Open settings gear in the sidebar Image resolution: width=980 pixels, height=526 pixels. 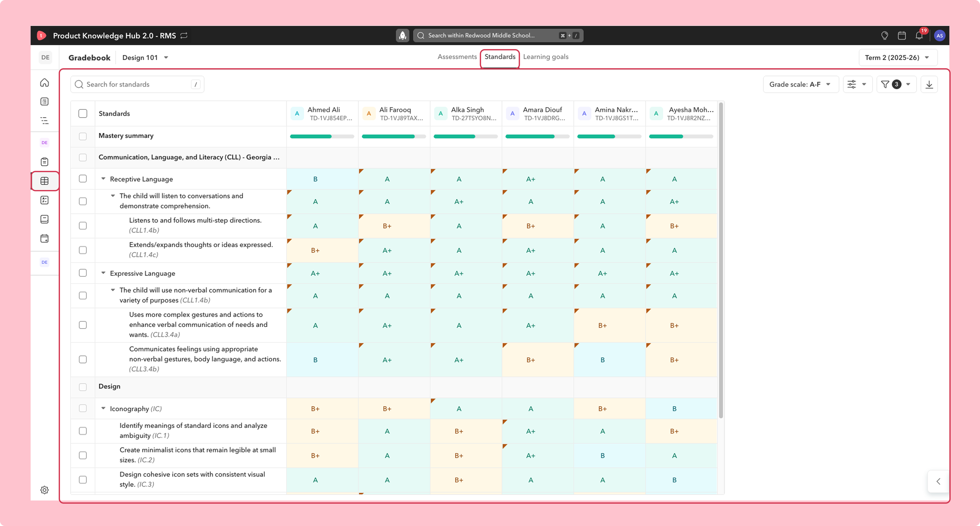click(45, 490)
